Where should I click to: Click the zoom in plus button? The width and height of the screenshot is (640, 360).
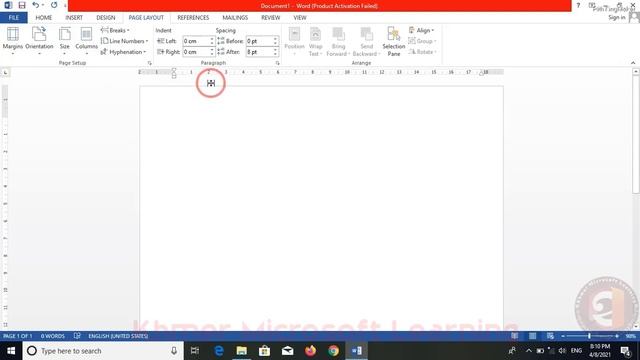click(x=617, y=336)
